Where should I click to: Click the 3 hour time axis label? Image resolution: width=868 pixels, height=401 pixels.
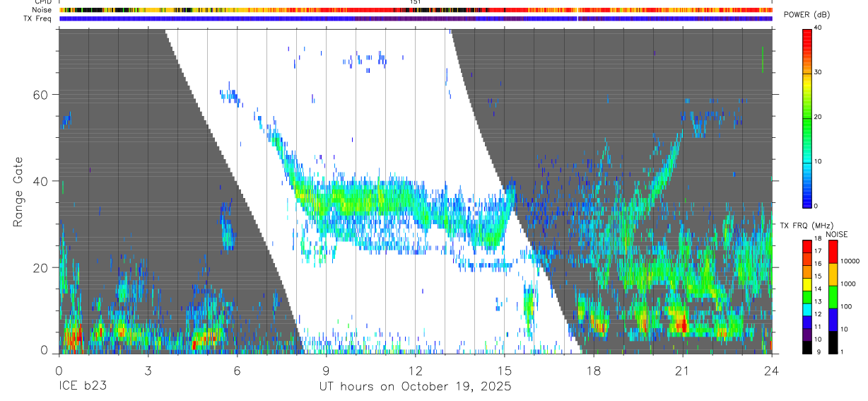(x=148, y=369)
